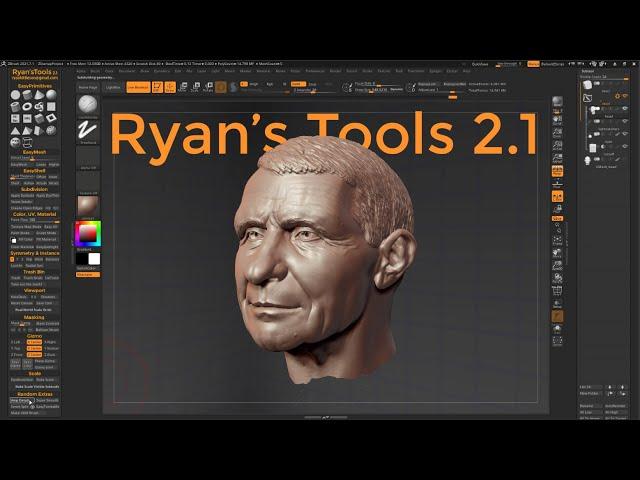
Task: Click the Zoom canvas icon in right shelf
Action: (x=557, y=133)
